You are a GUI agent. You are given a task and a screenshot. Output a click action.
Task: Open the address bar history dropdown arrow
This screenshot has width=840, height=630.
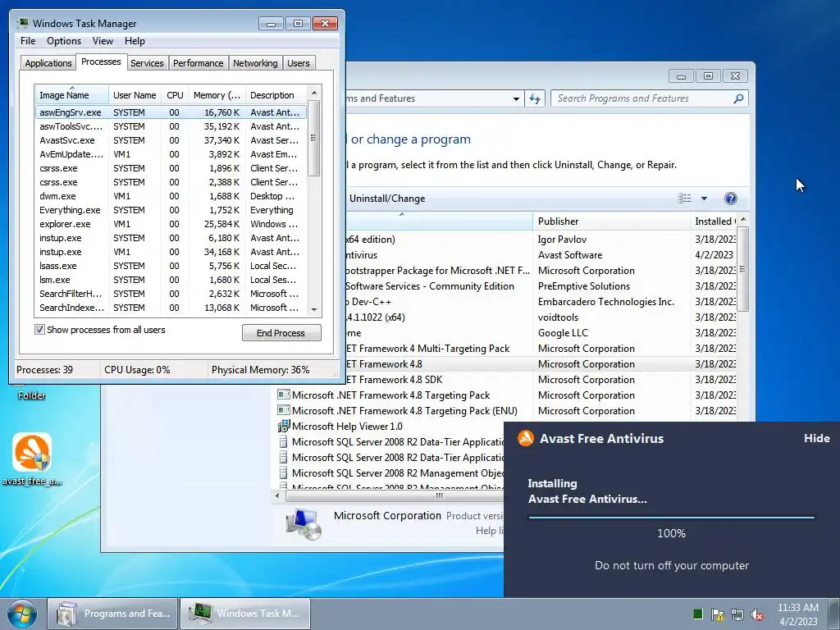[516, 98]
